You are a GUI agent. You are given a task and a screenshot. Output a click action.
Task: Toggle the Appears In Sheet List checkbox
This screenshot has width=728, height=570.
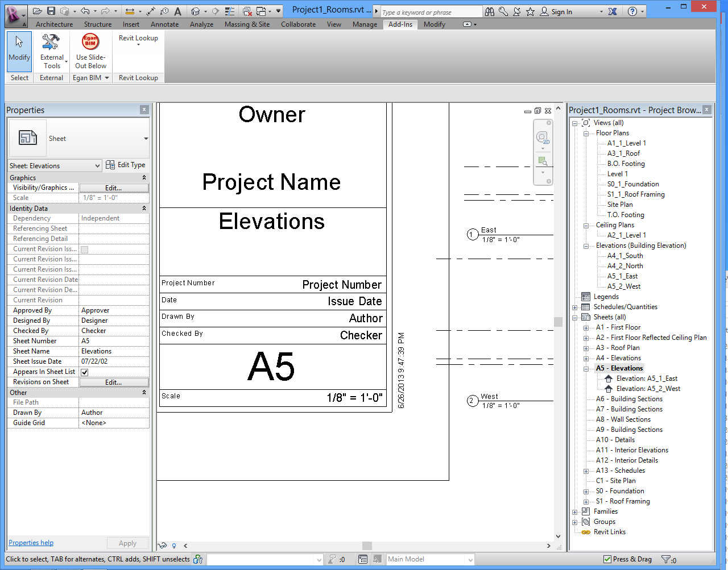85,372
